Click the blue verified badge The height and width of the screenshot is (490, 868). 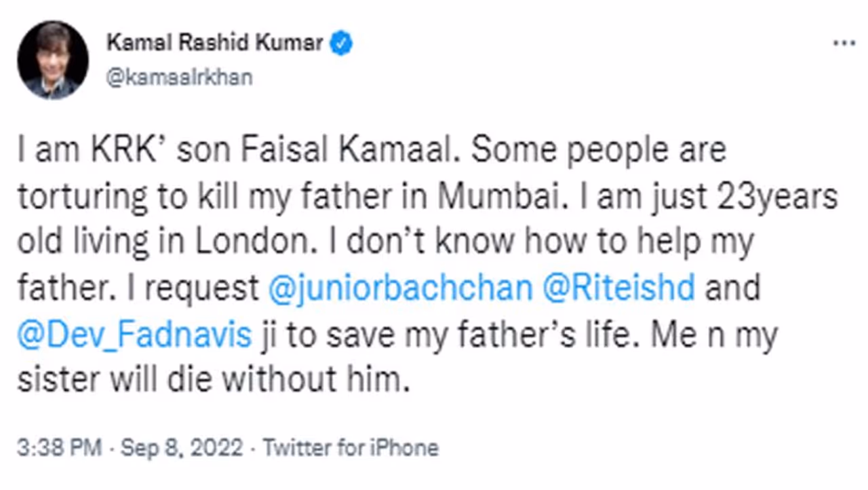[x=341, y=44]
